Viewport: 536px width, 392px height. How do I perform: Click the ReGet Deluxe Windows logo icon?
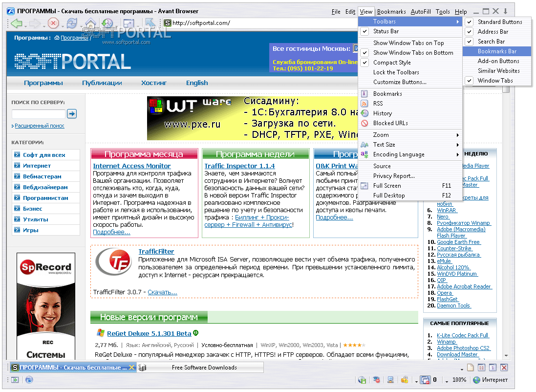tap(100, 333)
